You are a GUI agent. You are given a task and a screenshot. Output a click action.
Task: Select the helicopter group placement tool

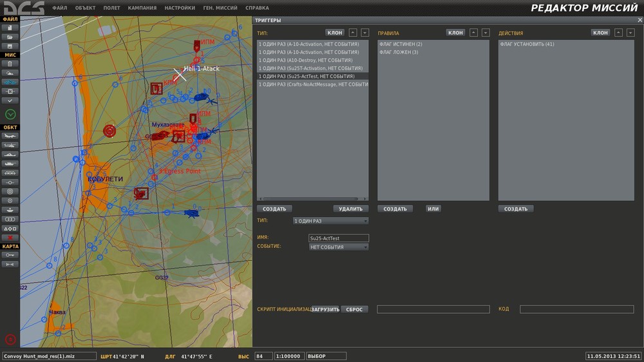tap(10, 145)
